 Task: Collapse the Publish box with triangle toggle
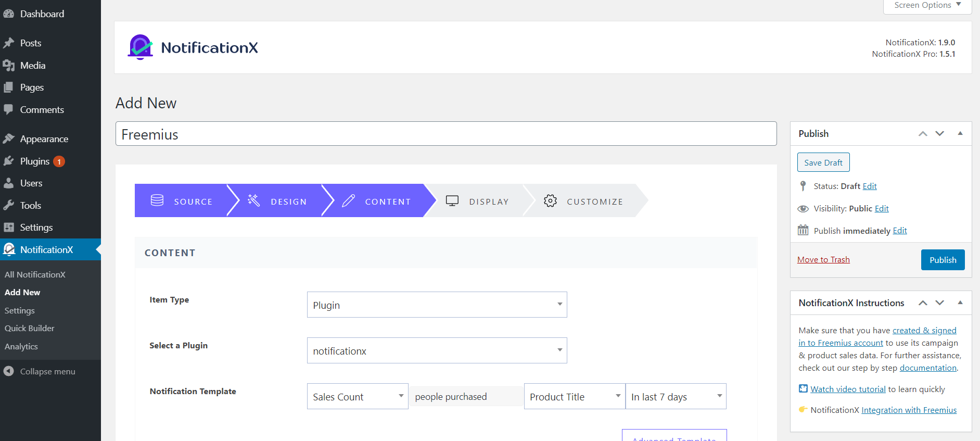click(x=960, y=133)
